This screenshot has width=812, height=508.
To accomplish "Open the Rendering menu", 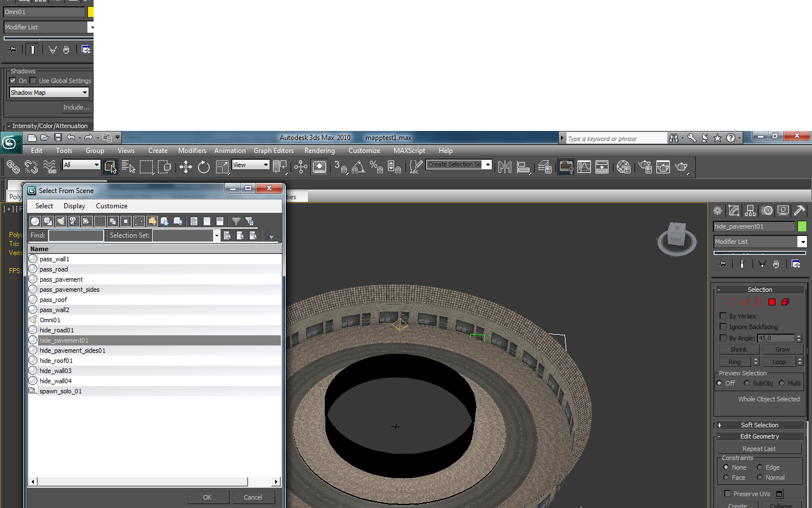I will pos(319,151).
